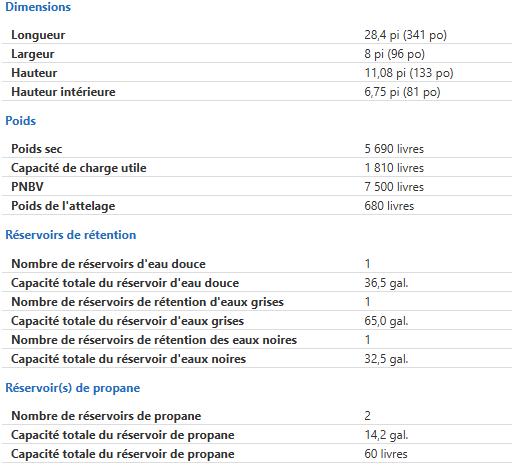512x467 pixels.
Task: Click the Poids section heading
Action: (x=21, y=121)
